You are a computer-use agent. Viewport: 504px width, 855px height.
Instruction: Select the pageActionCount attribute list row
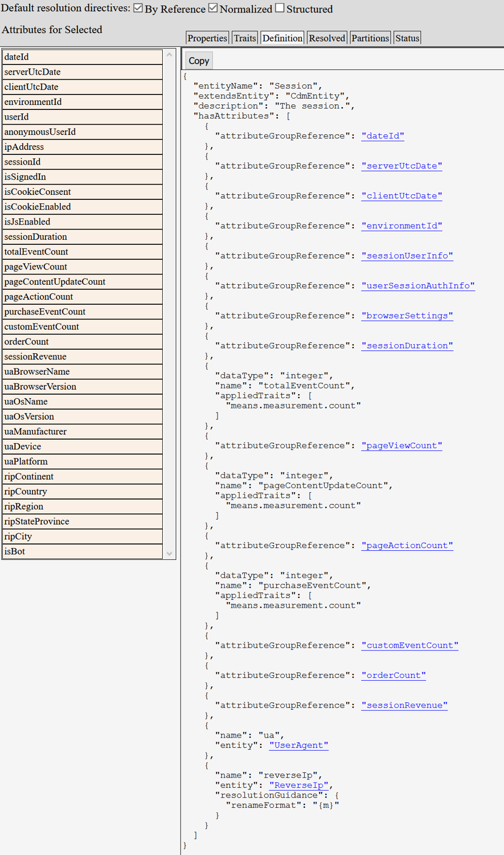(x=83, y=297)
